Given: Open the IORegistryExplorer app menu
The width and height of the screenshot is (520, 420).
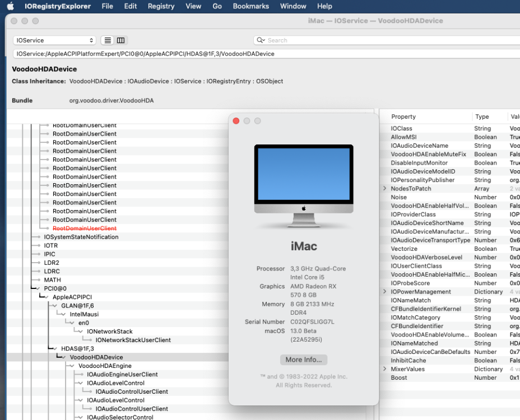Looking at the screenshot, I should 57,6.
